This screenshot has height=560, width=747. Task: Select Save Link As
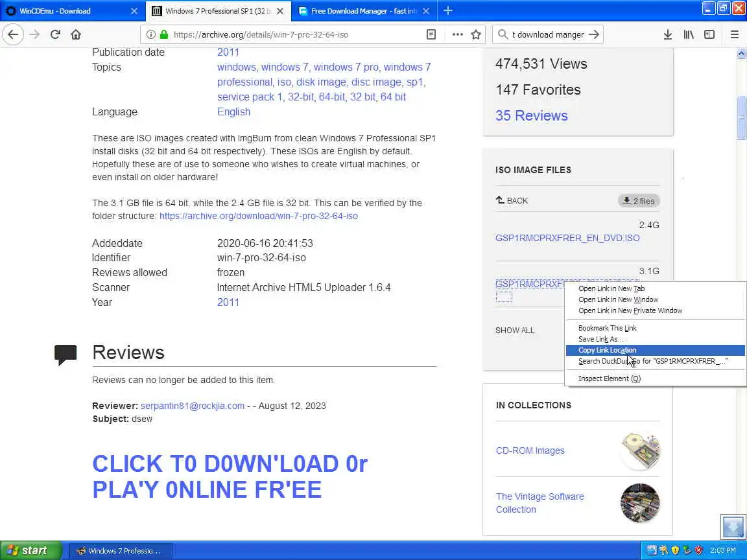click(x=655, y=339)
